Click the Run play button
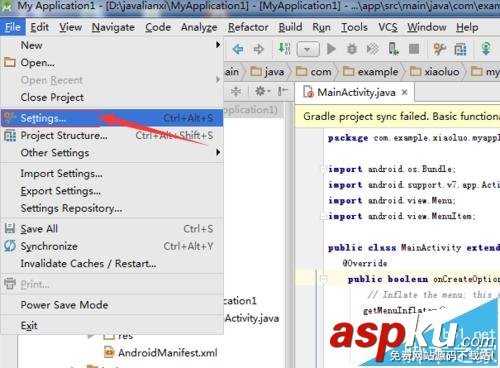The width and height of the screenshot is (500, 368). [x=331, y=49]
